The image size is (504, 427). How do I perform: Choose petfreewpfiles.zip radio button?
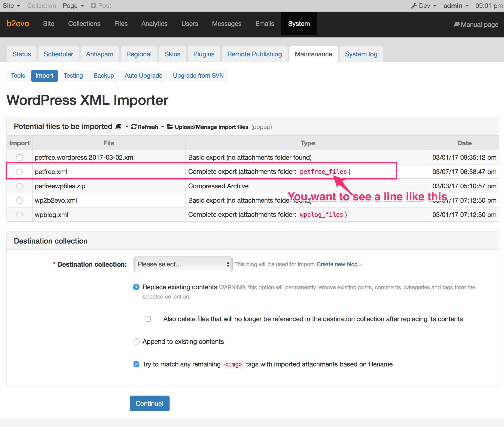click(x=19, y=186)
